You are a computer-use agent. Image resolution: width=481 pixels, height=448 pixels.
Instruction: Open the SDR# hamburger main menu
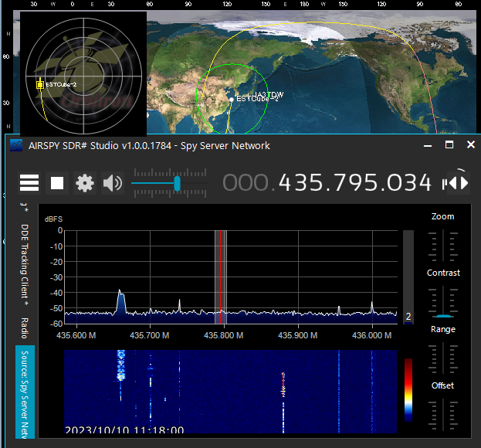[x=29, y=183]
